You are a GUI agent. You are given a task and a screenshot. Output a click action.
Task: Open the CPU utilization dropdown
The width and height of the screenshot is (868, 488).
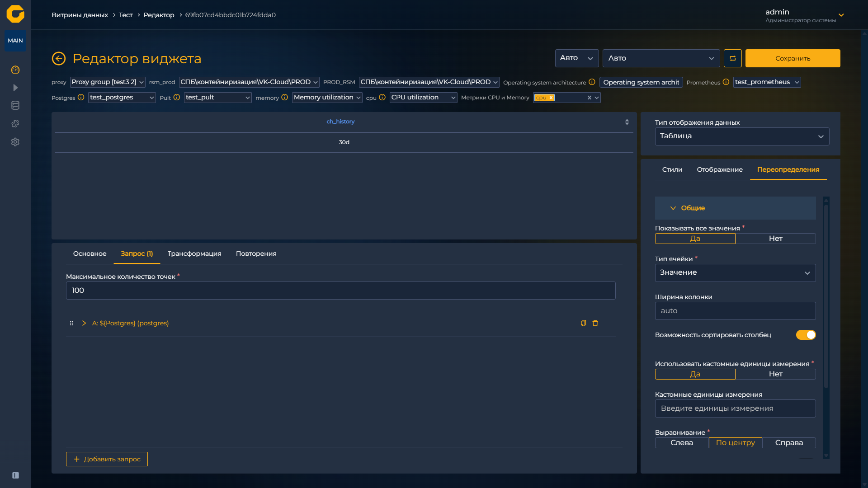[x=424, y=98]
